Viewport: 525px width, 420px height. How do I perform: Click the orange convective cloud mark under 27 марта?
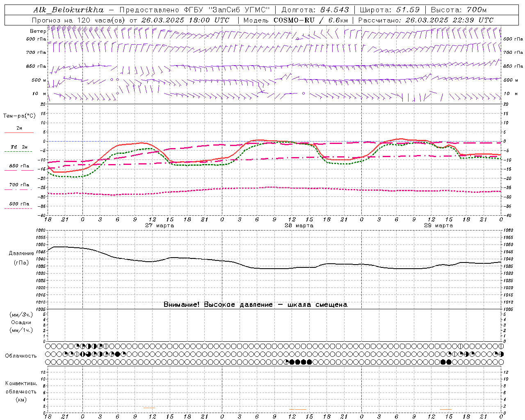(149, 408)
